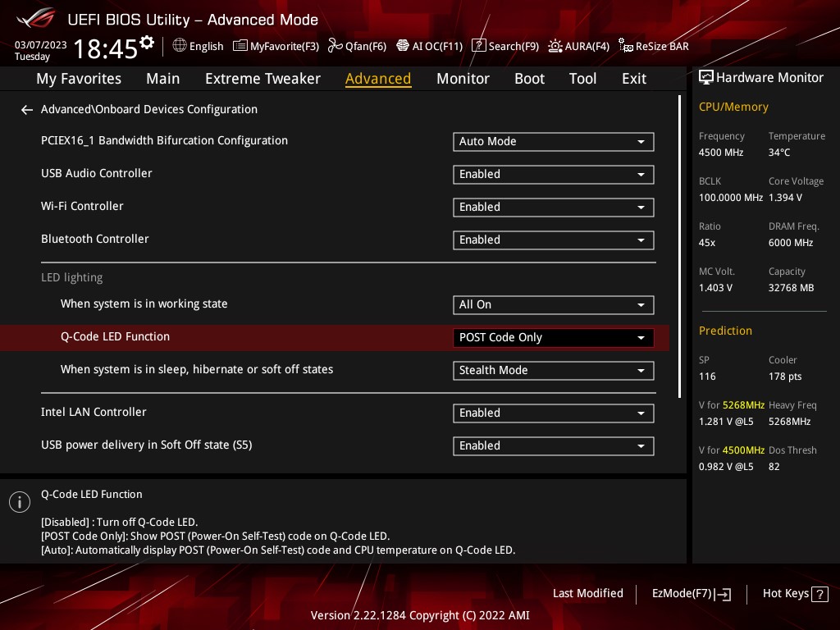Click the settings gear beside the clock

(x=147, y=43)
